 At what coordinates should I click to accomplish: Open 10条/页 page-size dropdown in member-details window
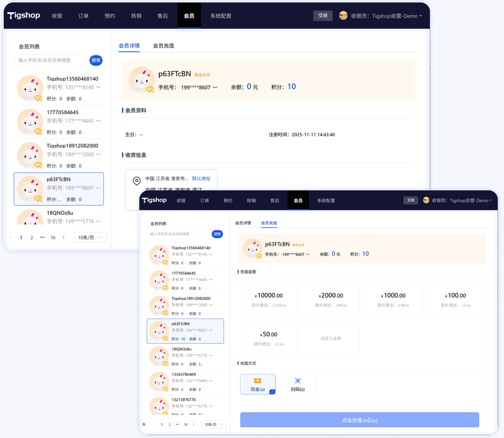click(x=90, y=237)
